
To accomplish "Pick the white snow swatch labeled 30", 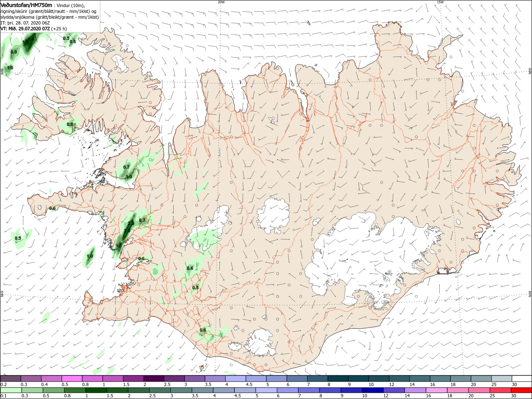I will point(522,379).
